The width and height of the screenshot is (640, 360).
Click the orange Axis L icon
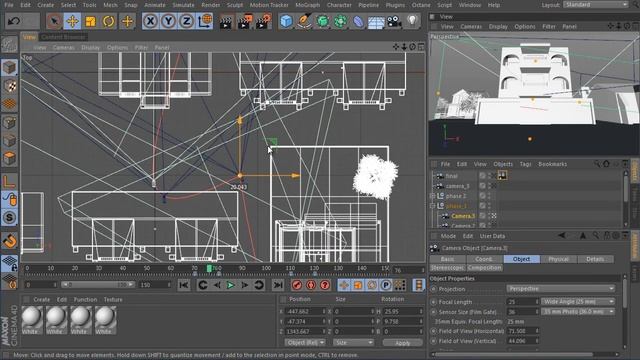(9, 181)
